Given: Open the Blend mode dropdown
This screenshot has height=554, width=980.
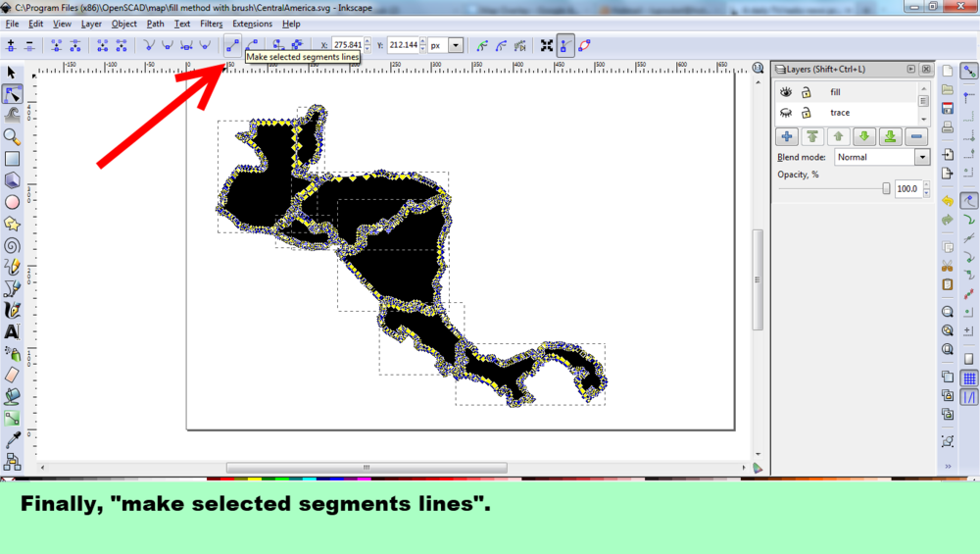Looking at the screenshot, I should pyautogui.click(x=882, y=157).
